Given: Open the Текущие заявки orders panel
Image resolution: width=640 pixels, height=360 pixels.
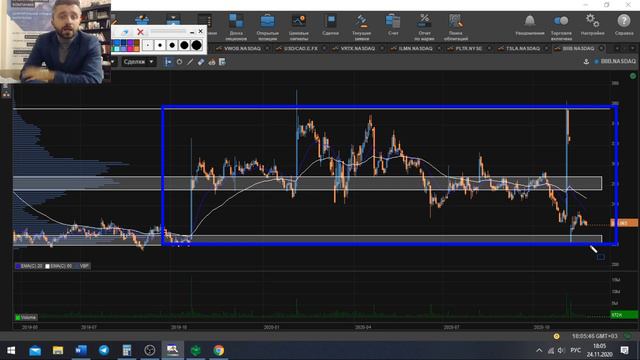Looking at the screenshot, I should (x=361, y=27).
